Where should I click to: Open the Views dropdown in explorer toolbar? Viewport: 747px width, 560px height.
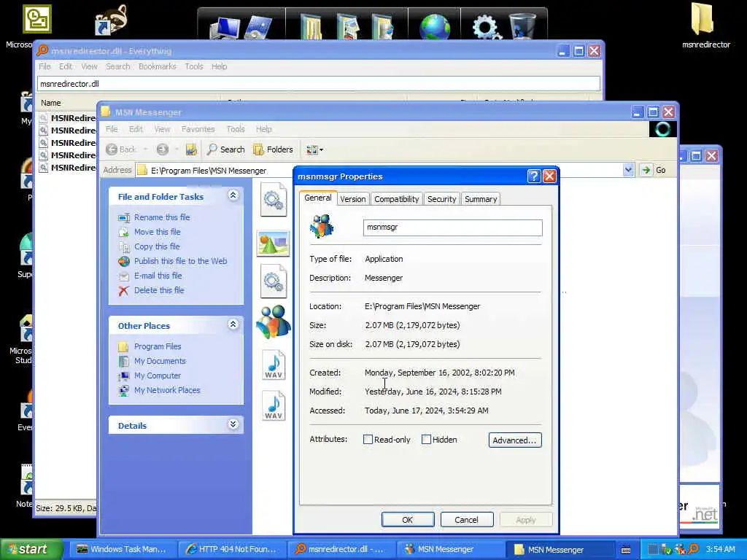[314, 149]
